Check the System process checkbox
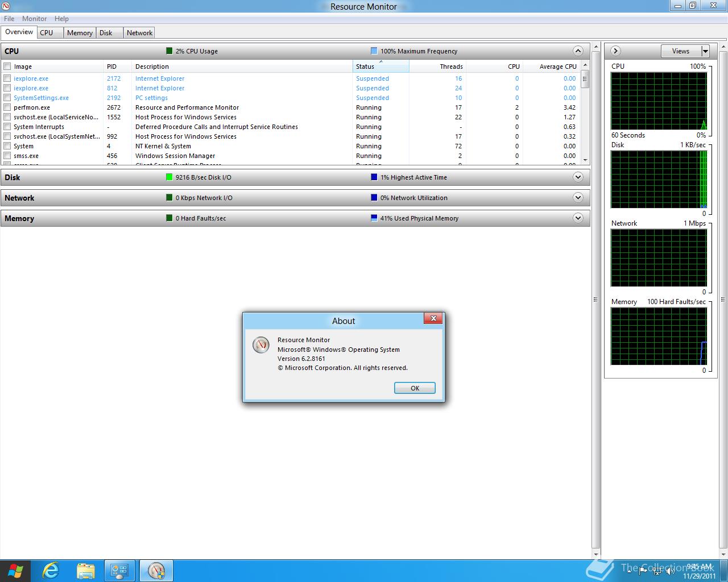 (x=7, y=146)
